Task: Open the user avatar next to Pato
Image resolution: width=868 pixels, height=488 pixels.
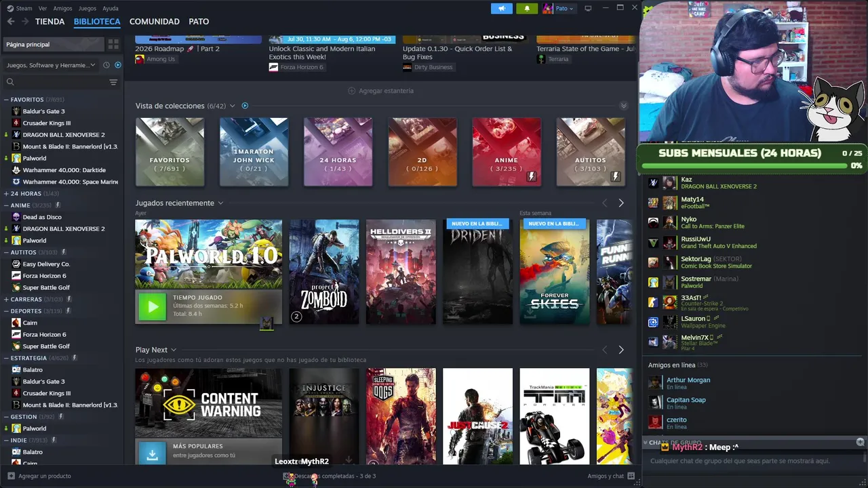Action: [548, 8]
